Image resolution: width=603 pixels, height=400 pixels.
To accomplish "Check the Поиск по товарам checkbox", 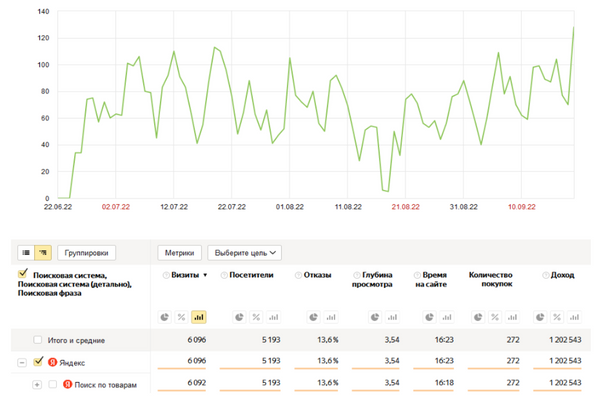I will click(53, 384).
